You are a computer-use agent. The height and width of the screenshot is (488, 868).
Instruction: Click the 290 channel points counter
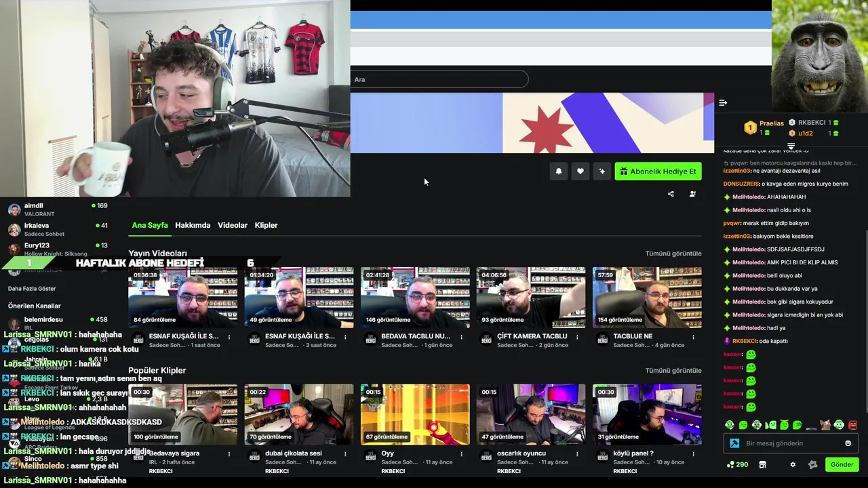(737, 464)
